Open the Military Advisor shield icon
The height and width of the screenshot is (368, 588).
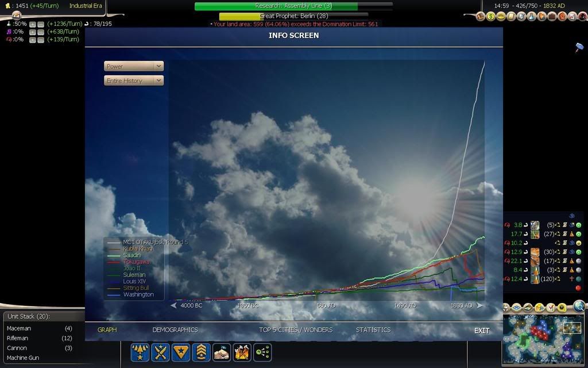pyautogui.click(x=521, y=17)
